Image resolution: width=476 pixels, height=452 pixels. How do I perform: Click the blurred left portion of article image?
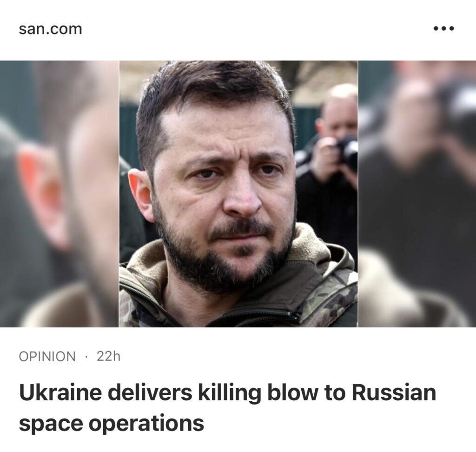coord(59,194)
